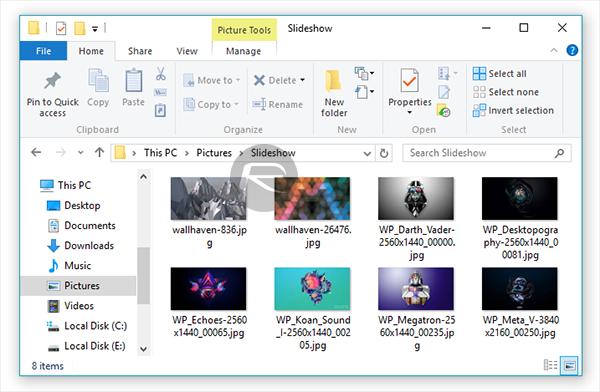Switch to the Details view in the status bar
Viewport: 600px width, 392px height.
[x=550, y=365]
